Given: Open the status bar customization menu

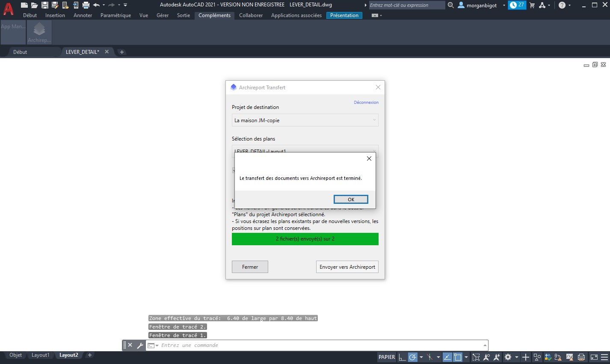Looking at the screenshot, I should pos(604,357).
